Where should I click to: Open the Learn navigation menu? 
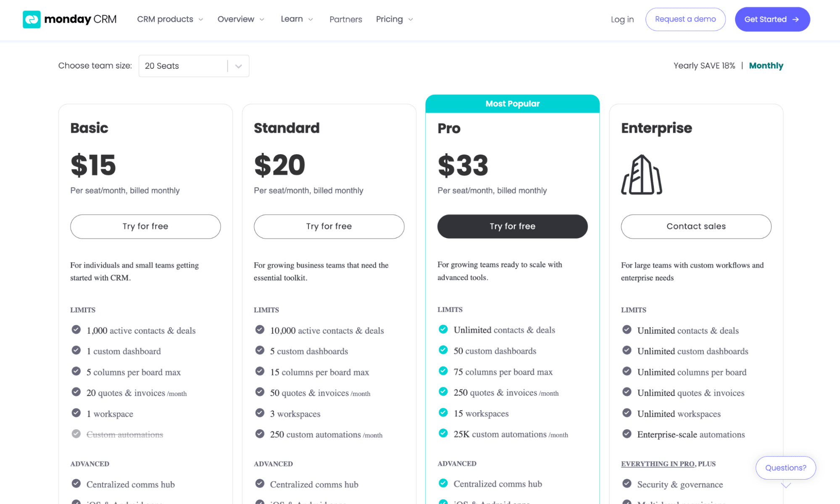[x=296, y=19]
